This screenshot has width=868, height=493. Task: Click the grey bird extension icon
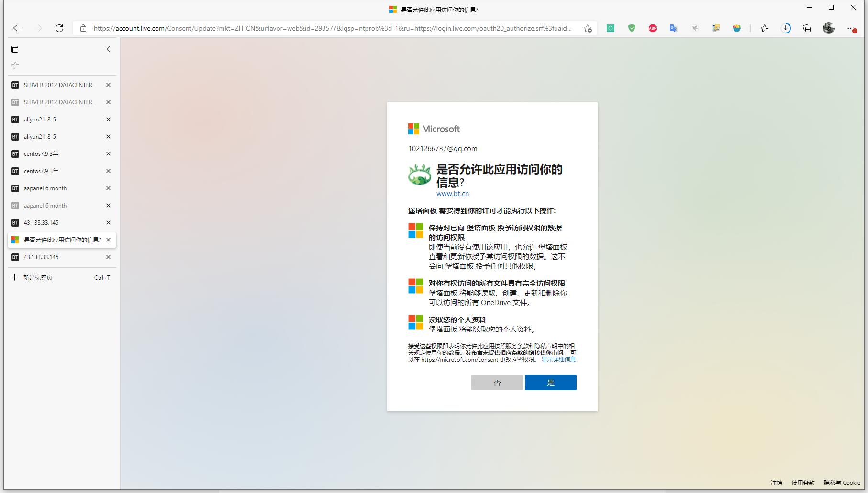[x=695, y=28]
